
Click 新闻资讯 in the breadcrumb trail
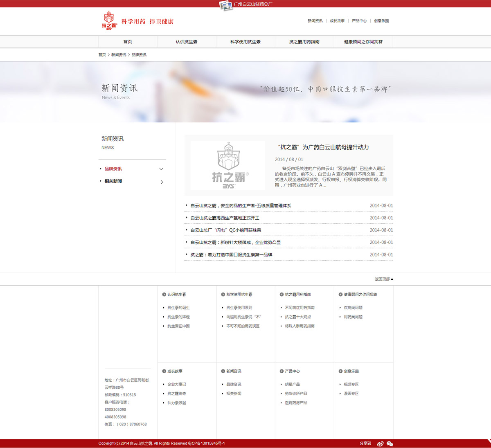pyautogui.click(x=119, y=55)
